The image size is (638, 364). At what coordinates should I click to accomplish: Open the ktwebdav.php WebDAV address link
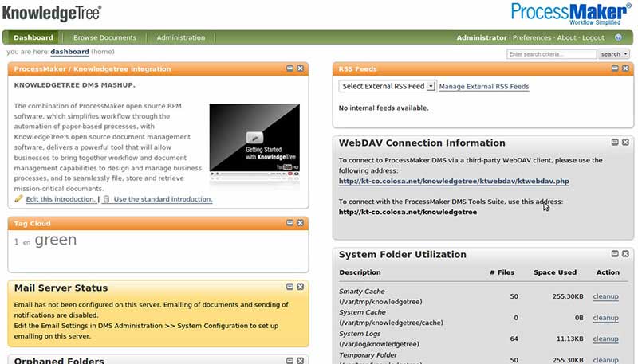click(x=454, y=181)
